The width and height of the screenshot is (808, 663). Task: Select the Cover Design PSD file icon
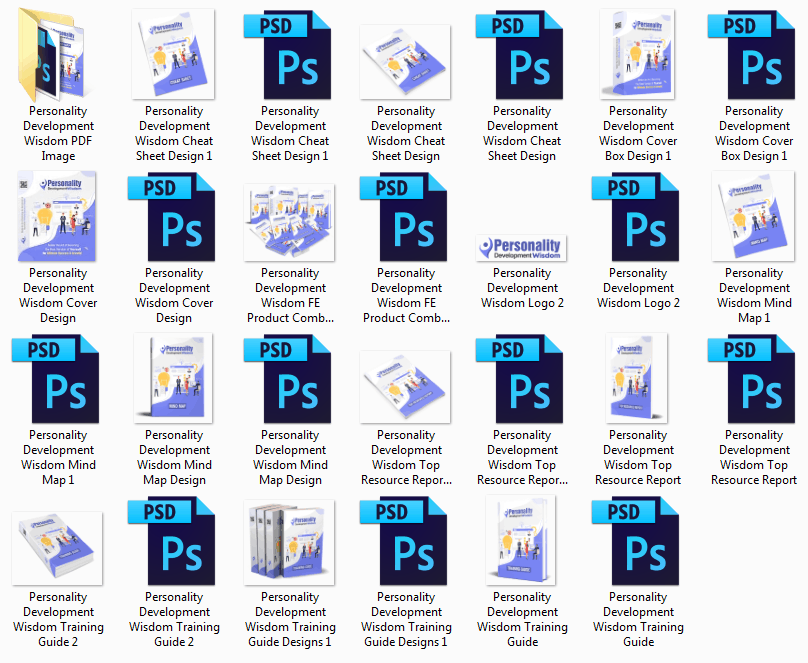[x=174, y=215]
